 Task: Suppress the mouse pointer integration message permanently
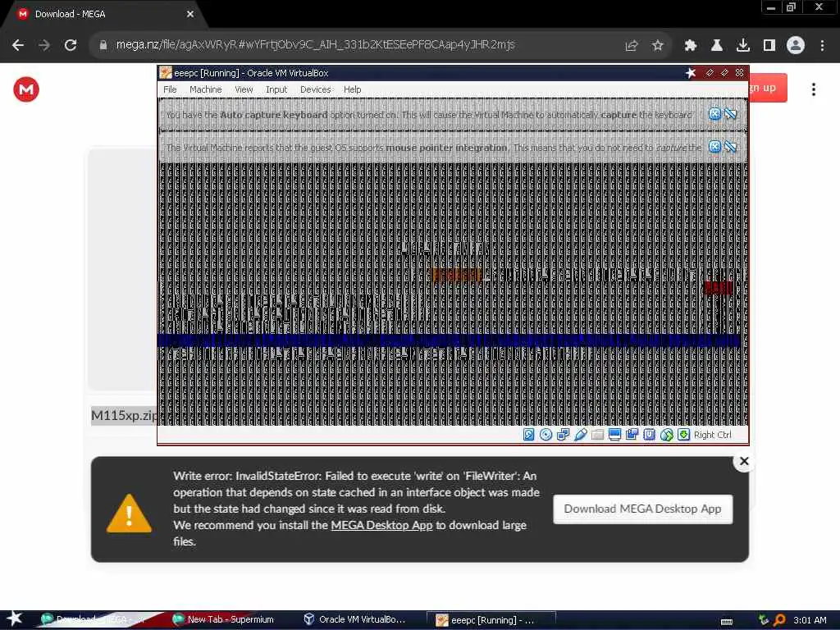[730, 146]
